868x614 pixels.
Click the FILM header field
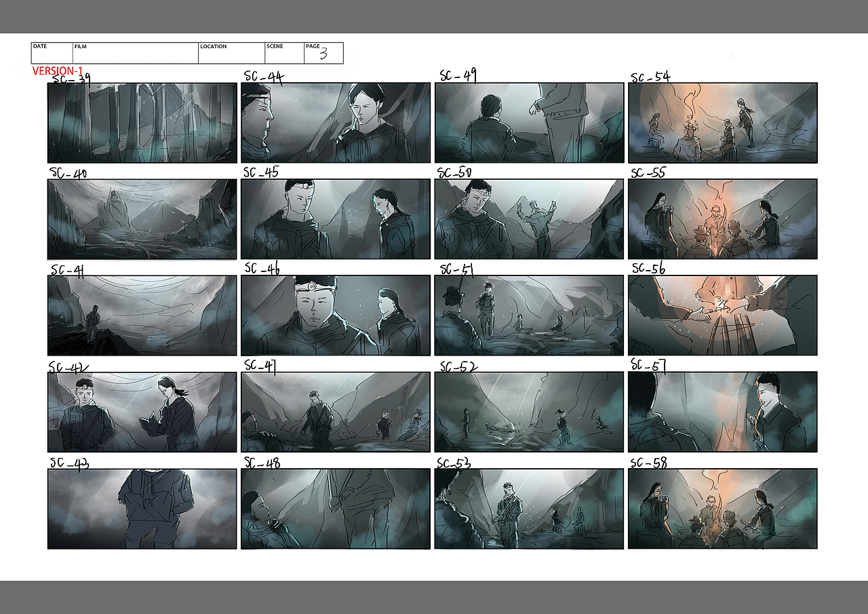135,53
